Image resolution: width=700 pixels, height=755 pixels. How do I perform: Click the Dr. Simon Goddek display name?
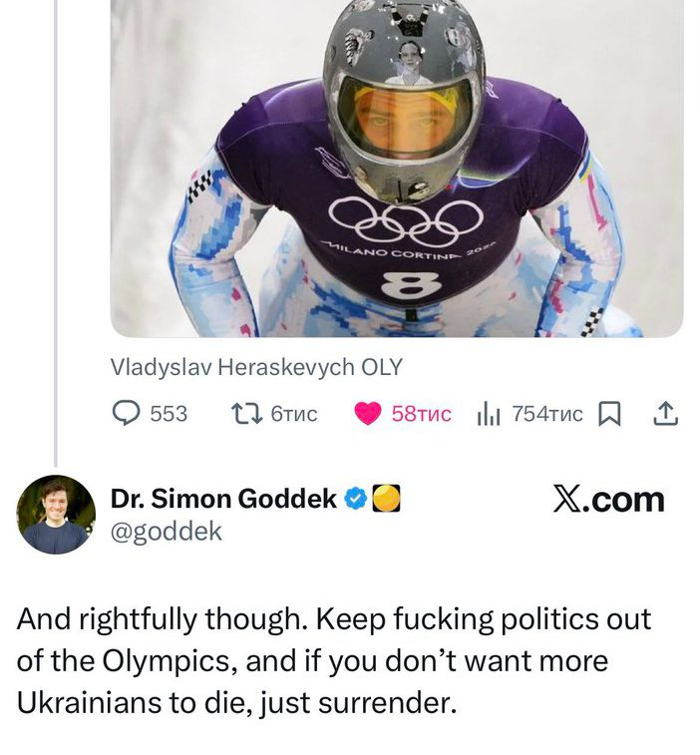(223, 499)
